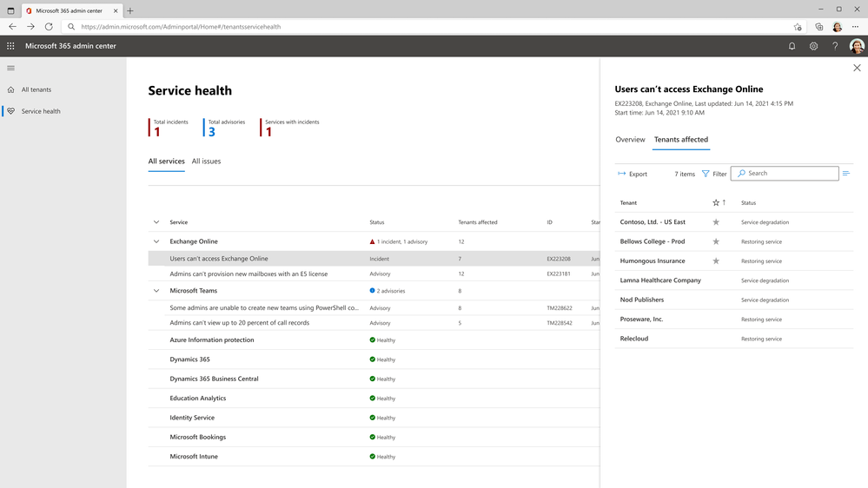The width and height of the screenshot is (868, 488).
Task: Collapse navigation with hamburger menu icon
Action: (10, 68)
